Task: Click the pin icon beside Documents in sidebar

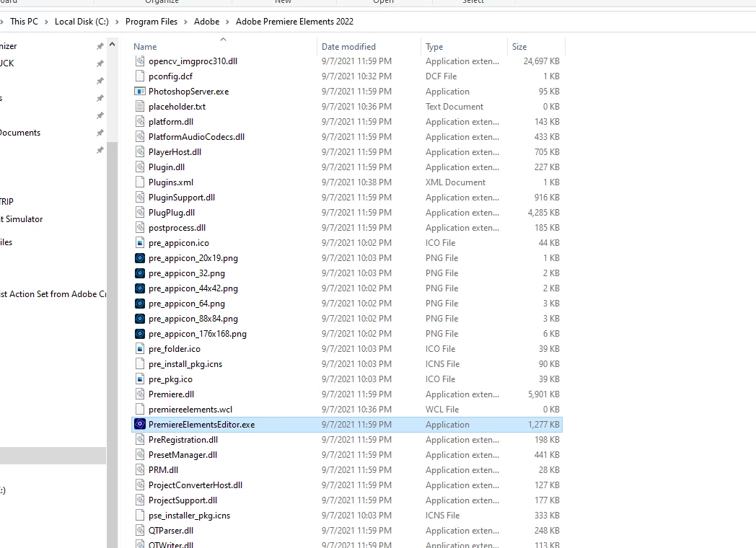Action: point(100,133)
